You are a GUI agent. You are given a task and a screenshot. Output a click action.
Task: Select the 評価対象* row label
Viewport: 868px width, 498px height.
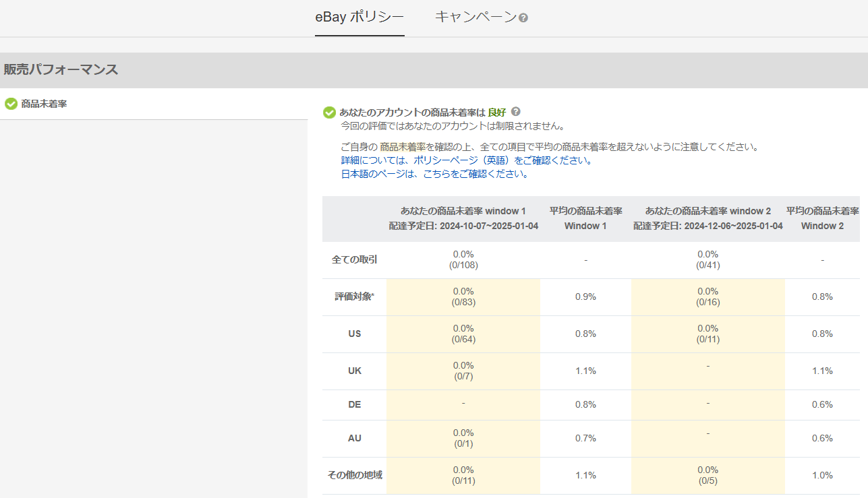tap(354, 297)
